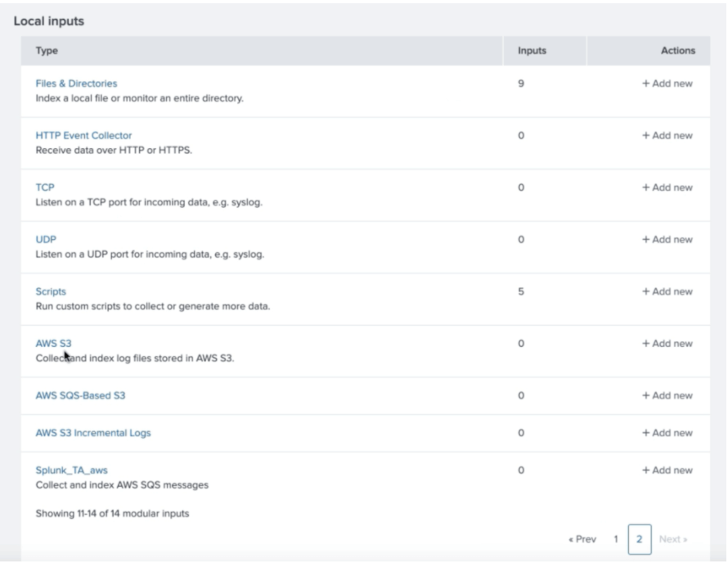Open the Files & Directories input type
The width and height of the screenshot is (728, 568).
[76, 83]
